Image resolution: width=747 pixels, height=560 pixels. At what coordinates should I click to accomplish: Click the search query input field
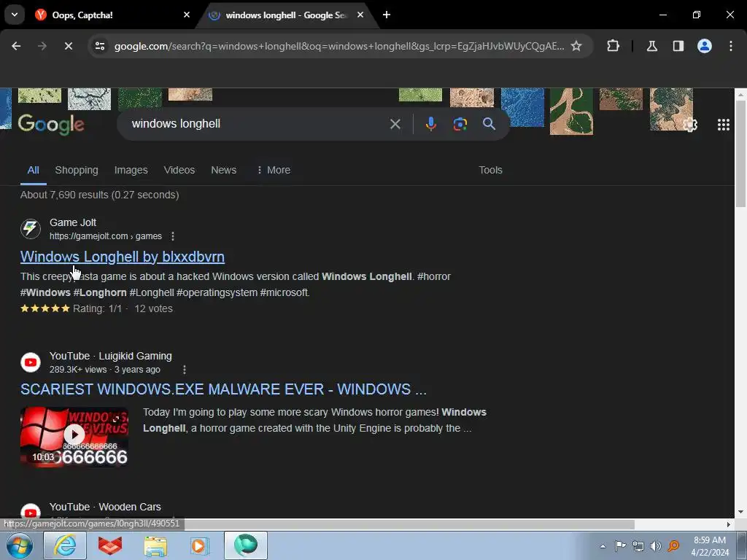pyautogui.click(x=258, y=124)
